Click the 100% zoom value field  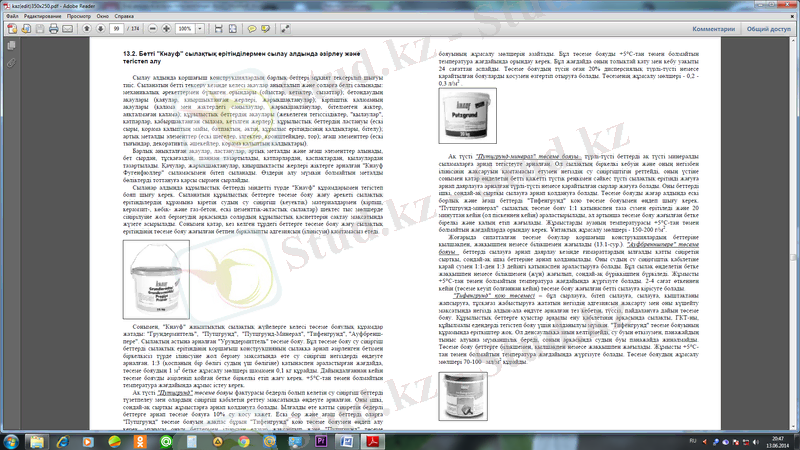pos(185,29)
